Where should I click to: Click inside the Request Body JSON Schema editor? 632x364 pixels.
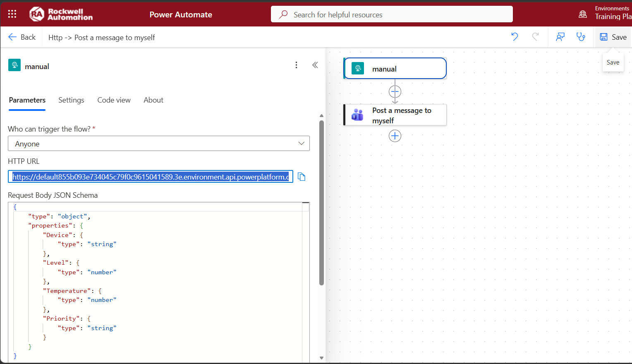coord(159,283)
